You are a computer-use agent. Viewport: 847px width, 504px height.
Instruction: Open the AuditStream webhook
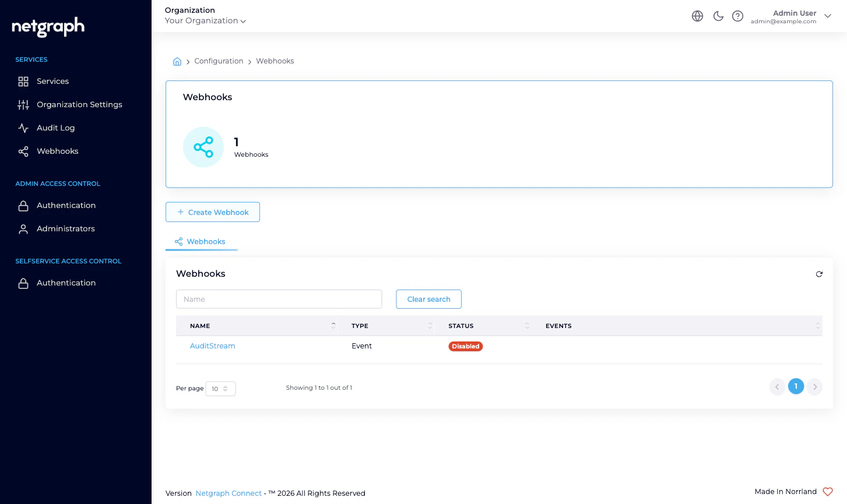(212, 346)
